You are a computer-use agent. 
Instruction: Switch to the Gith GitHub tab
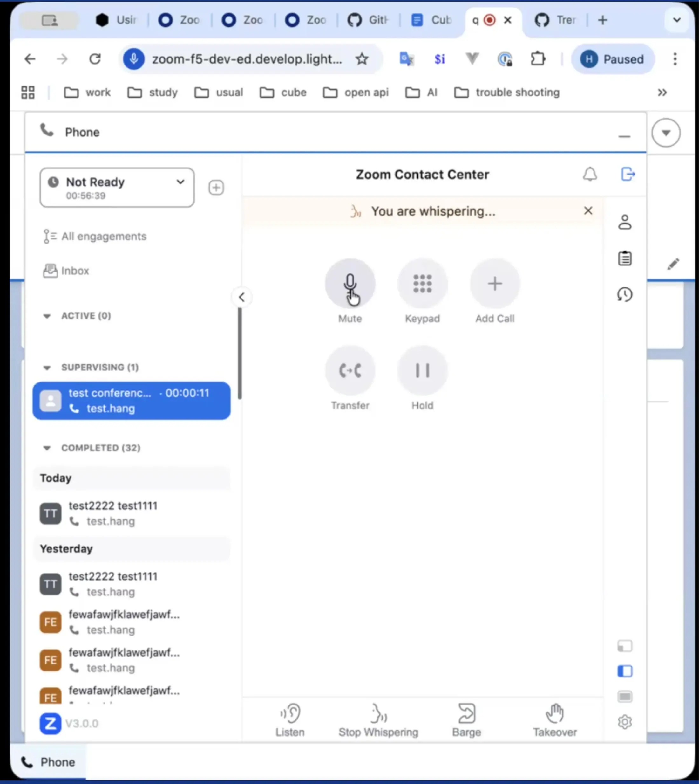(x=368, y=20)
